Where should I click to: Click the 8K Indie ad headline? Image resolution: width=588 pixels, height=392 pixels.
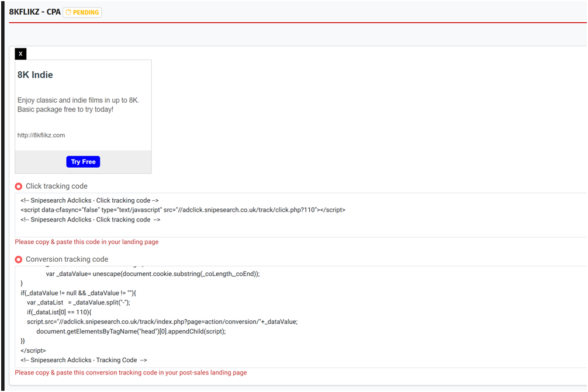click(35, 75)
